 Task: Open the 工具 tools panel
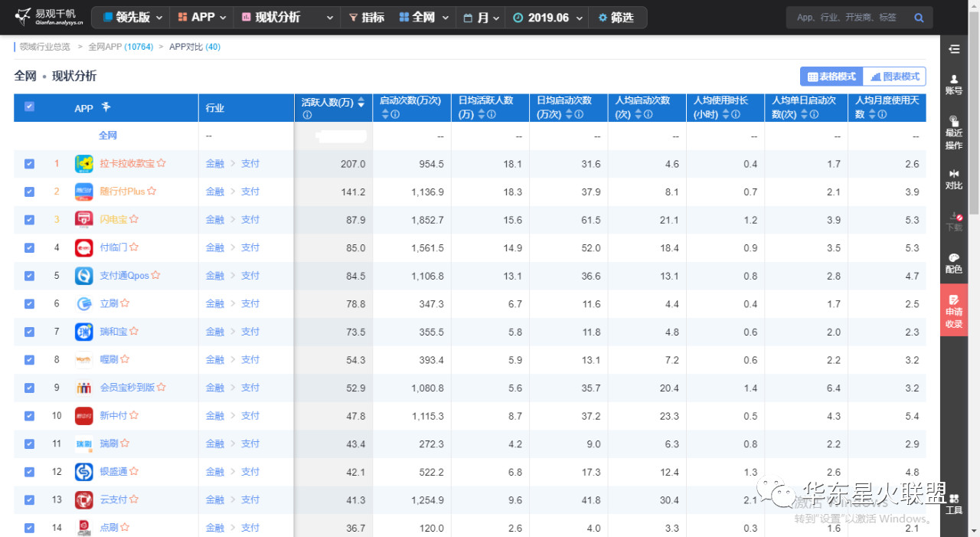954,503
